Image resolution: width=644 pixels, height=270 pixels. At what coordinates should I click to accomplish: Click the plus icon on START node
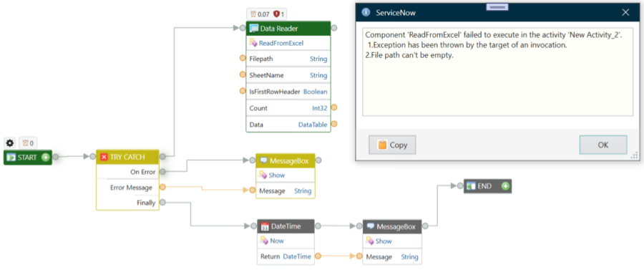[x=46, y=157]
